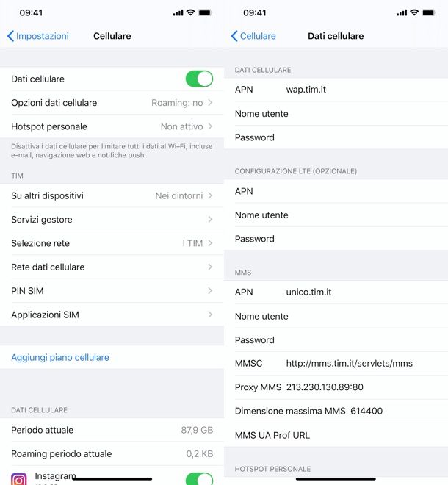Select Rete dati cellulare label

(48, 267)
